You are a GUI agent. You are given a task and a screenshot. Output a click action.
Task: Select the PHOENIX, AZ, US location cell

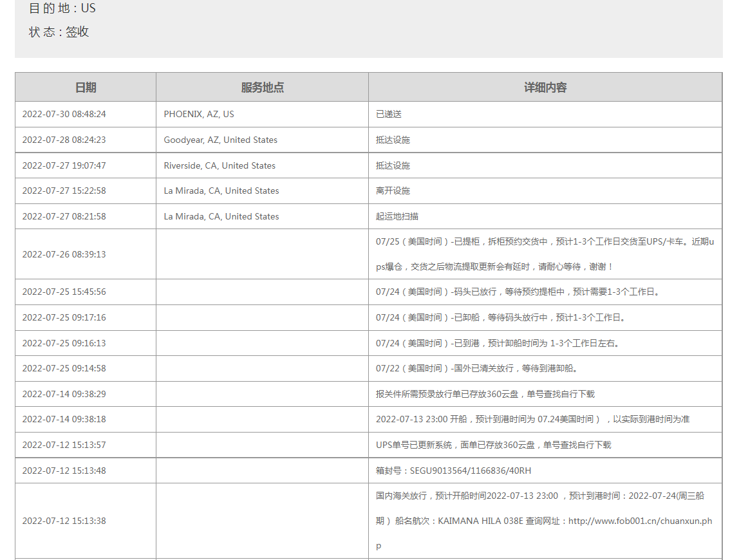[199, 114]
